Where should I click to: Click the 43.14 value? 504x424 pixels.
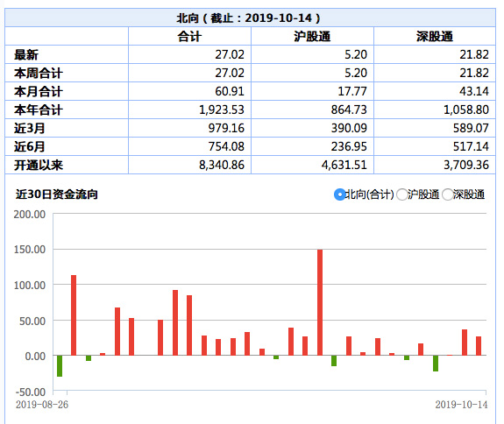tap(474, 91)
